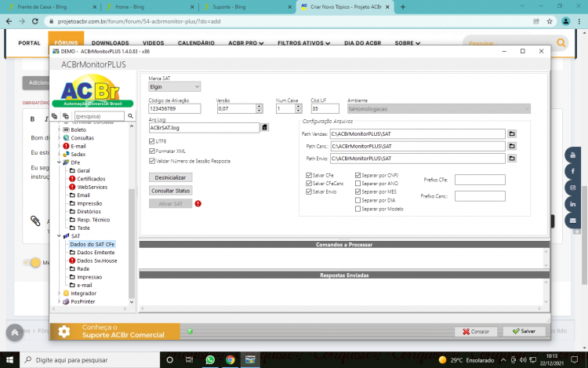Uncheck Salvar Envio
Image resolution: width=588 pixels, height=368 pixels.
coord(309,191)
